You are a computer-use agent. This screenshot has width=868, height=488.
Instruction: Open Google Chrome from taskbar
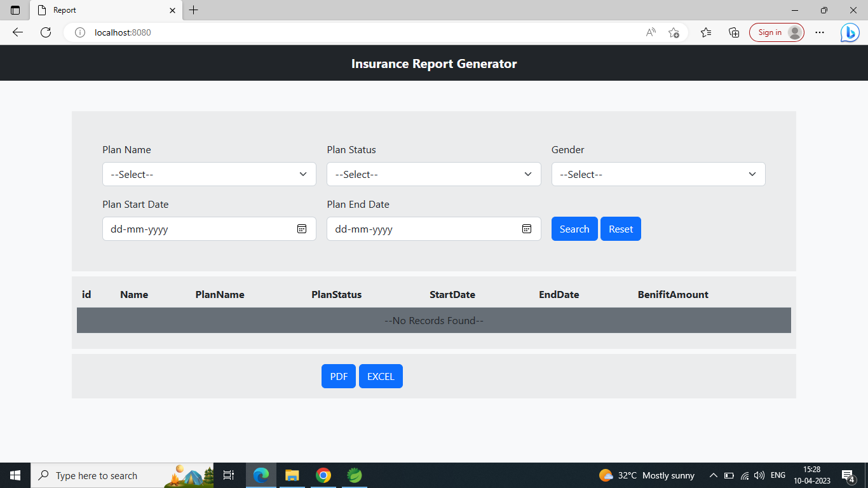click(x=323, y=475)
